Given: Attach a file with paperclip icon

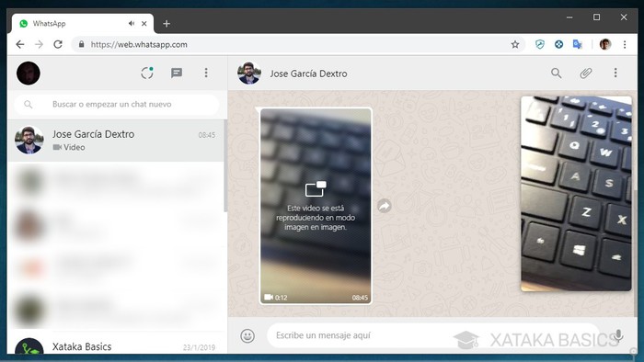Looking at the screenshot, I should coord(586,73).
